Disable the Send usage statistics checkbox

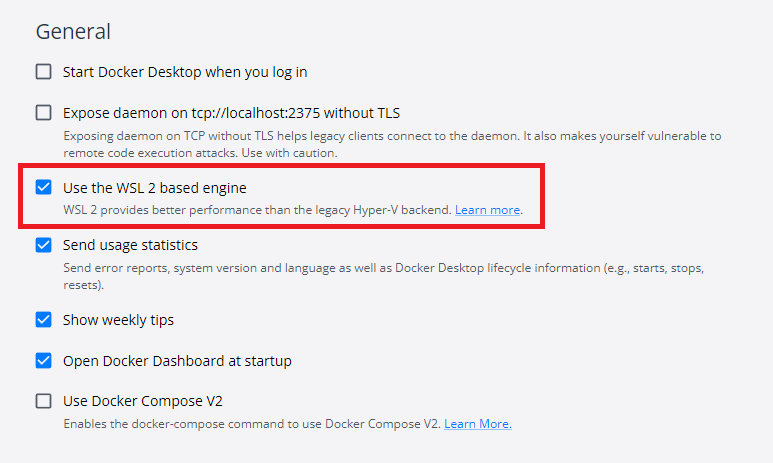43,245
